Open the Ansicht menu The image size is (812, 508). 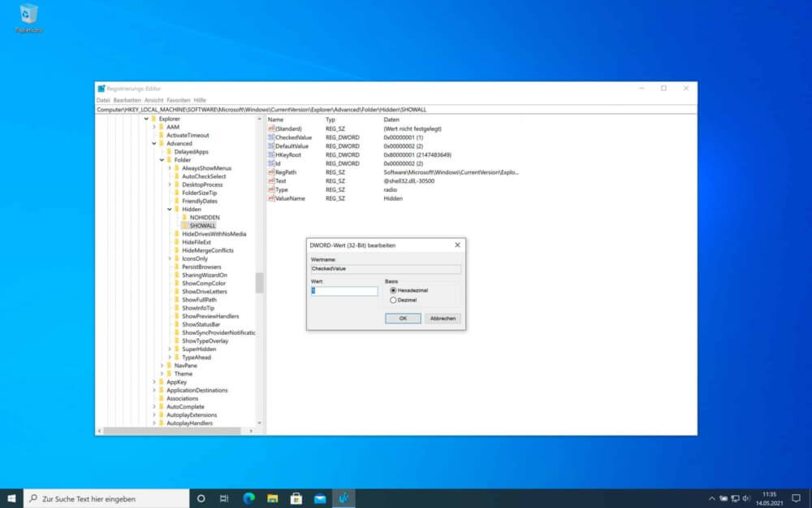153,100
